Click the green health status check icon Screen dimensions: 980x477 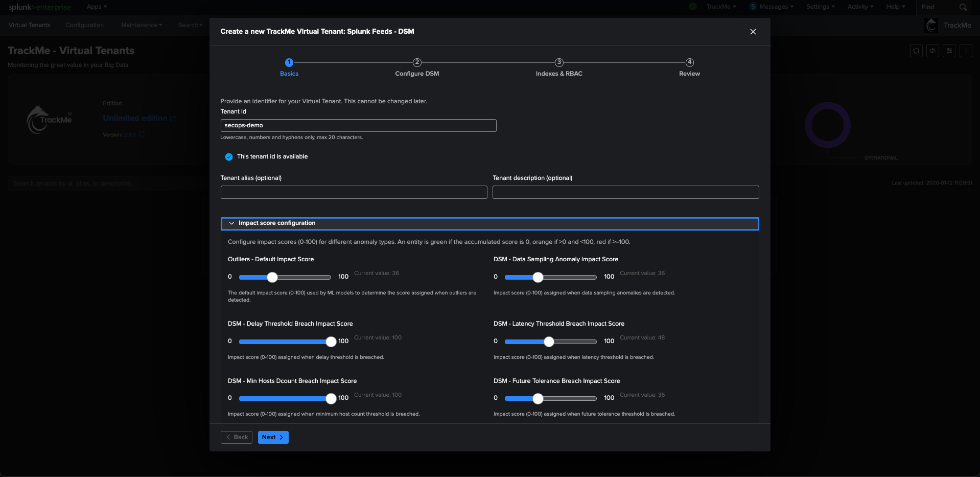[693, 7]
